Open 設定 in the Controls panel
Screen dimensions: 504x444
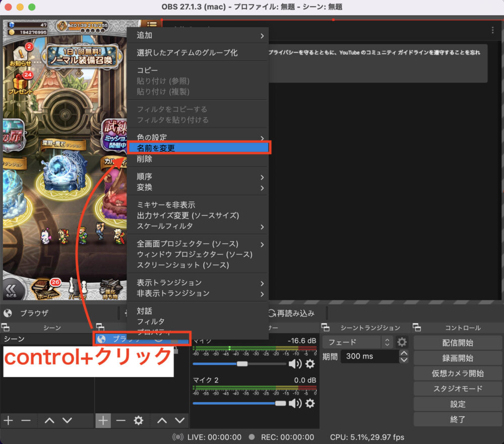click(458, 404)
